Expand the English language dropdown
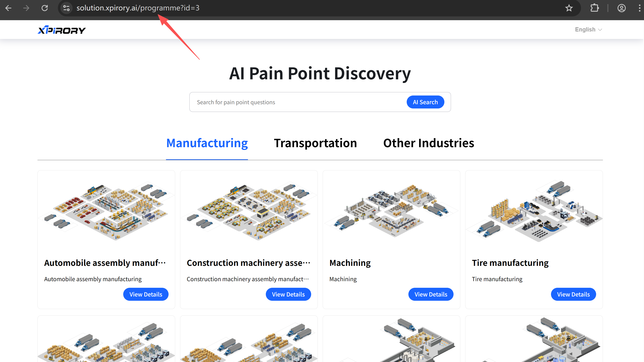This screenshot has width=644, height=362. (588, 30)
